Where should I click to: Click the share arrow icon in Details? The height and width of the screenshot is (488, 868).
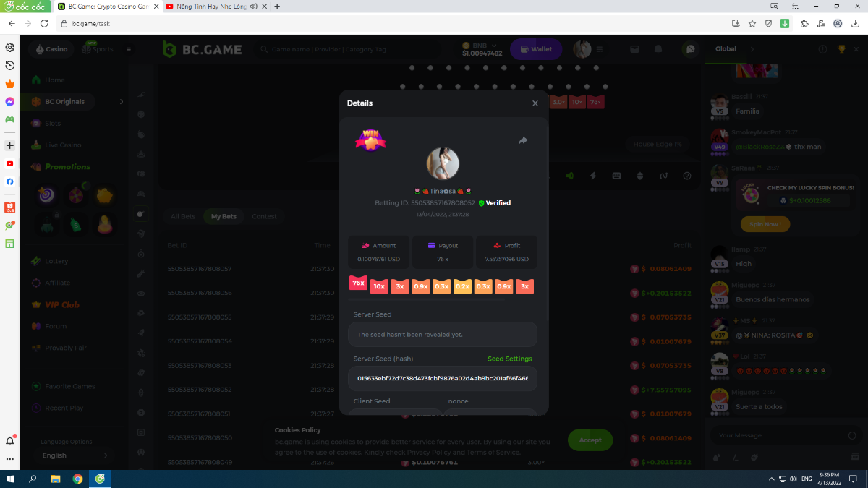(523, 141)
